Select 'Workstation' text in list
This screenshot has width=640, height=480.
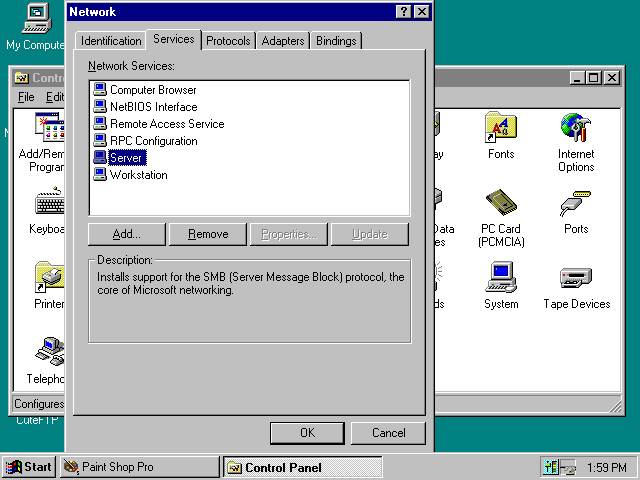pyautogui.click(x=139, y=176)
